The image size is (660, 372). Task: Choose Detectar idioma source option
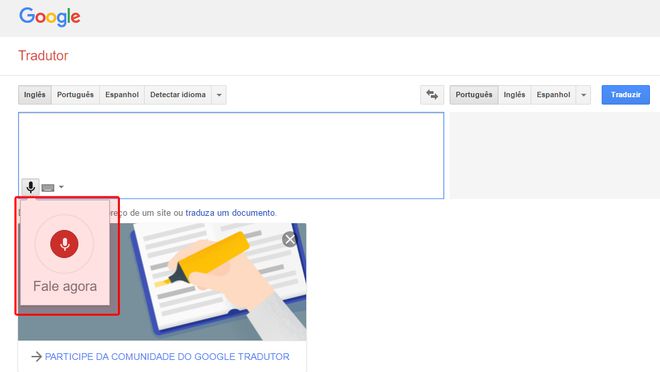pos(178,95)
